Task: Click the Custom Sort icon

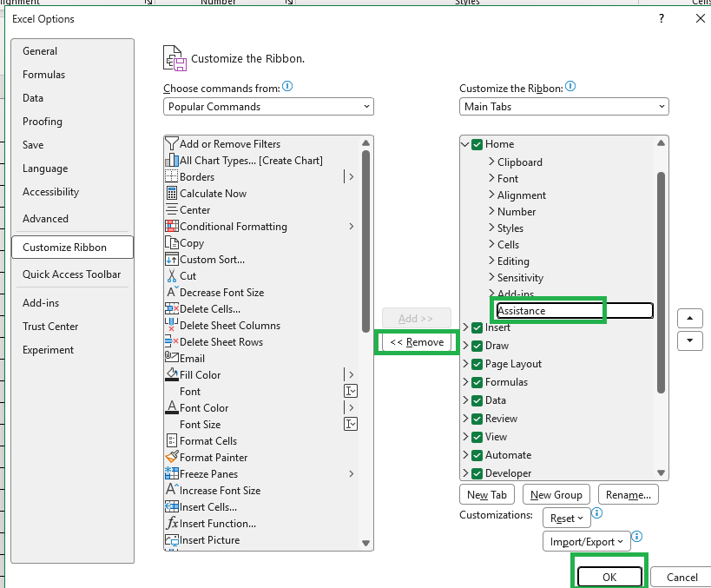Action: click(x=171, y=259)
